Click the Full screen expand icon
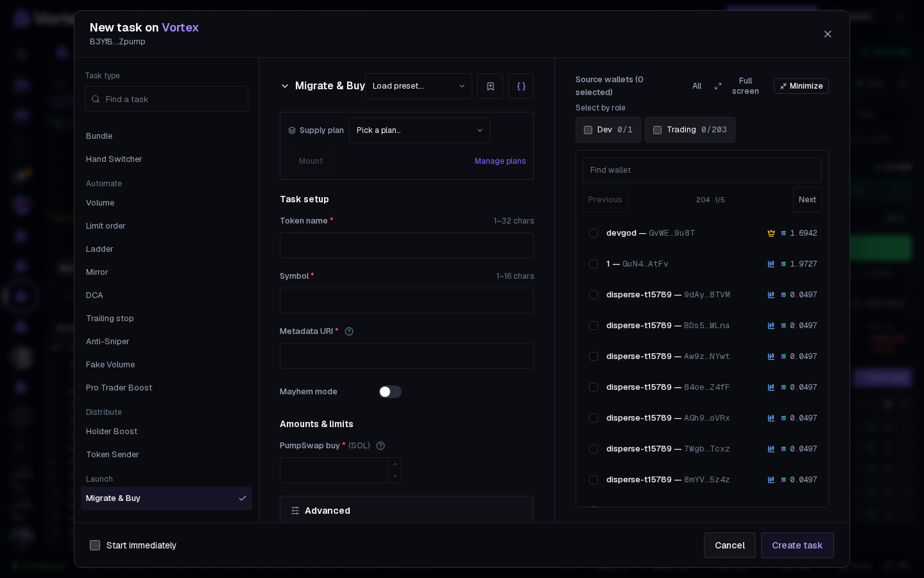 click(718, 86)
